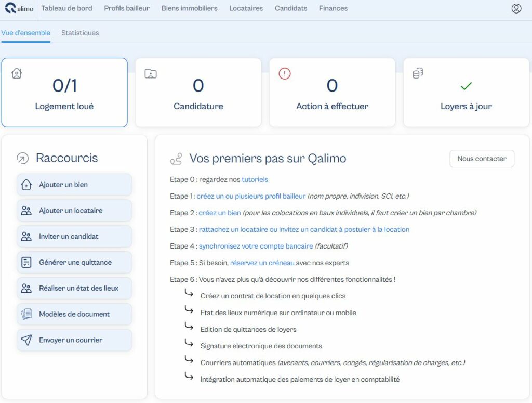The height and width of the screenshot is (403, 532).
Task: Switch to the Statistiques tab
Action: [x=80, y=33]
